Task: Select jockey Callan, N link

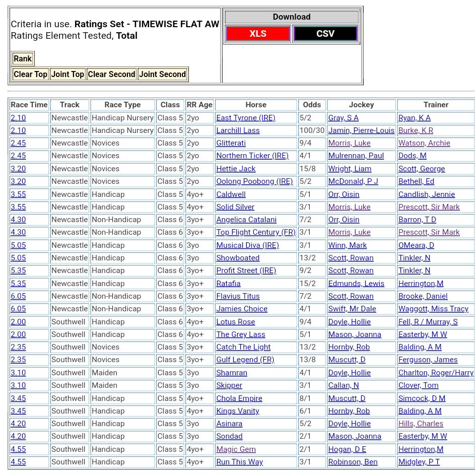Action: (x=344, y=385)
